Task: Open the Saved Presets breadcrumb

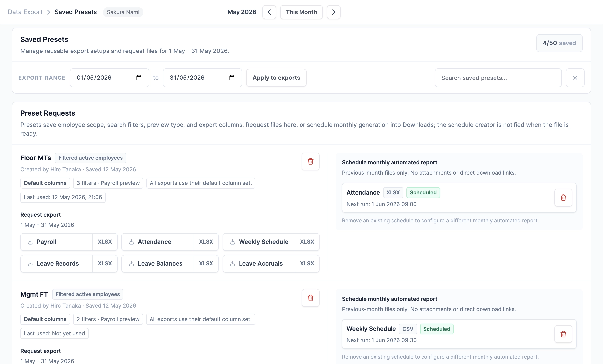Action: click(76, 12)
